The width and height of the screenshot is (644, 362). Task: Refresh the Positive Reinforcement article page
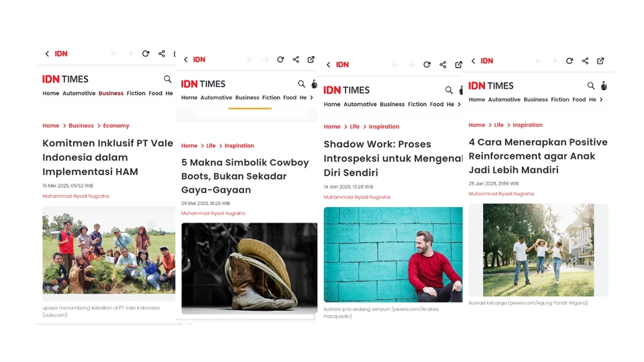570,61
